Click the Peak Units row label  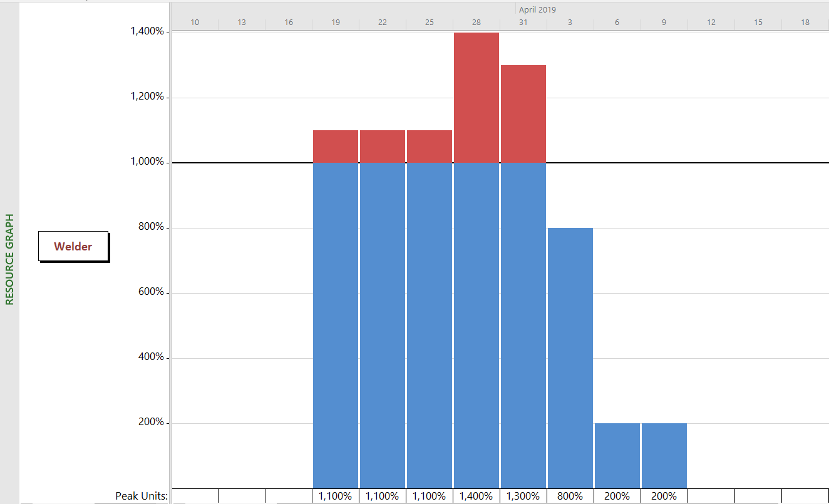(142, 496)
